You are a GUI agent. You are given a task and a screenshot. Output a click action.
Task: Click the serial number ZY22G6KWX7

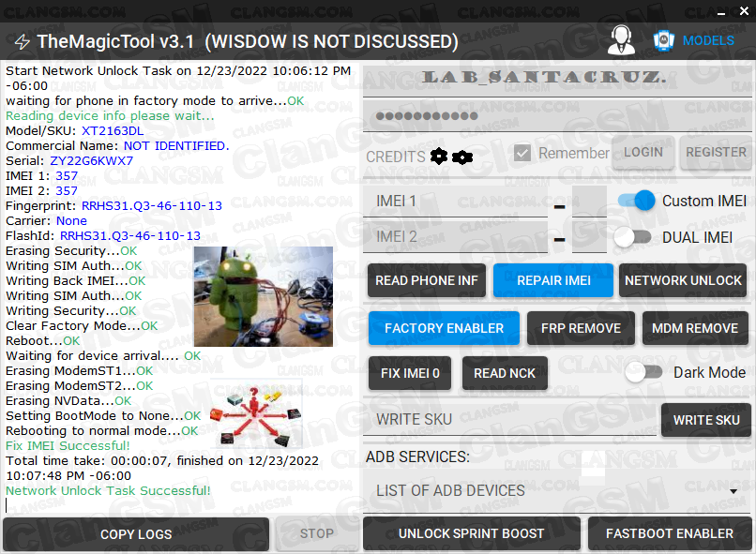pyautogui.click(x=92, y=161)
